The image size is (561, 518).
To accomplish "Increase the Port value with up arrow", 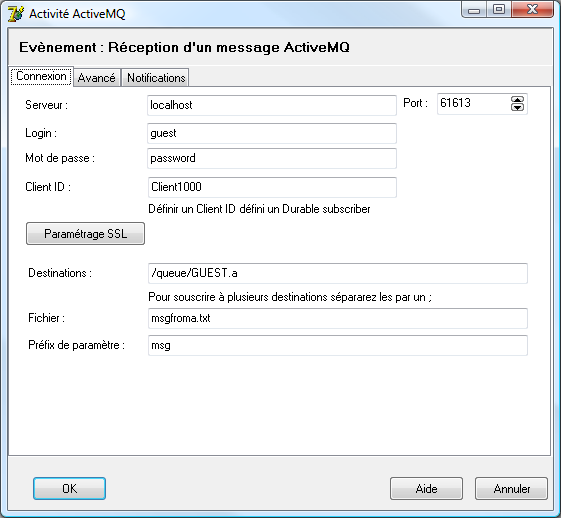I will (x=517, y=99).
